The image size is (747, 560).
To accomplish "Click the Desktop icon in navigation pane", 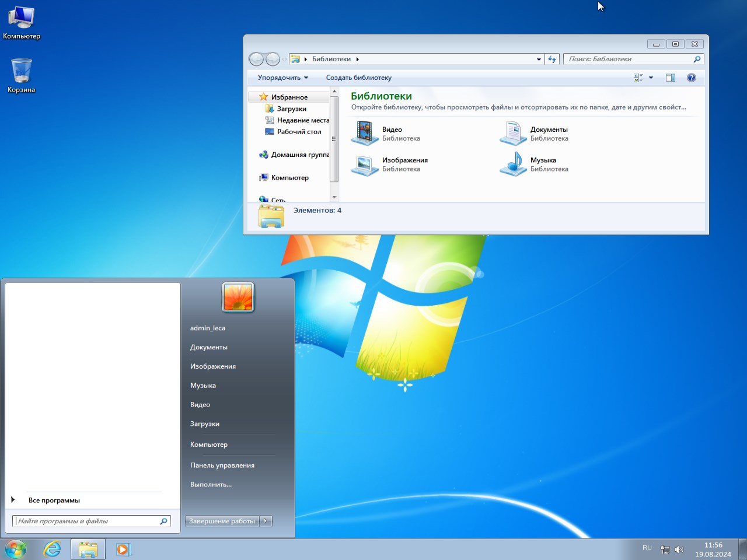I will (270, 132).
